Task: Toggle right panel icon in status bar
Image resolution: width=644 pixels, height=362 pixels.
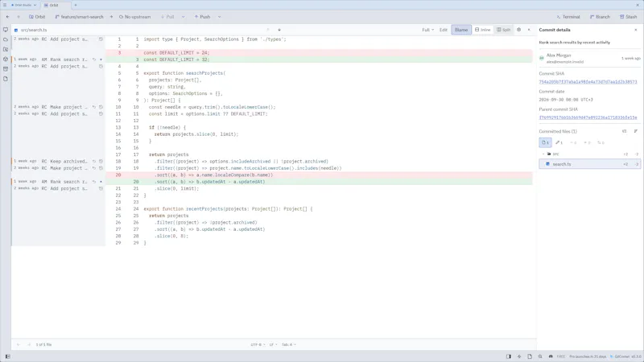Action: pyautogui.click(x=509, y=356)
